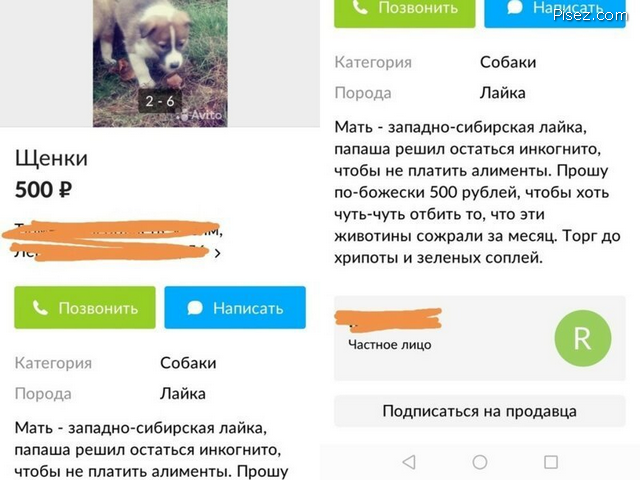Click Подписаться на продавца button

click(x=480, y=411)
